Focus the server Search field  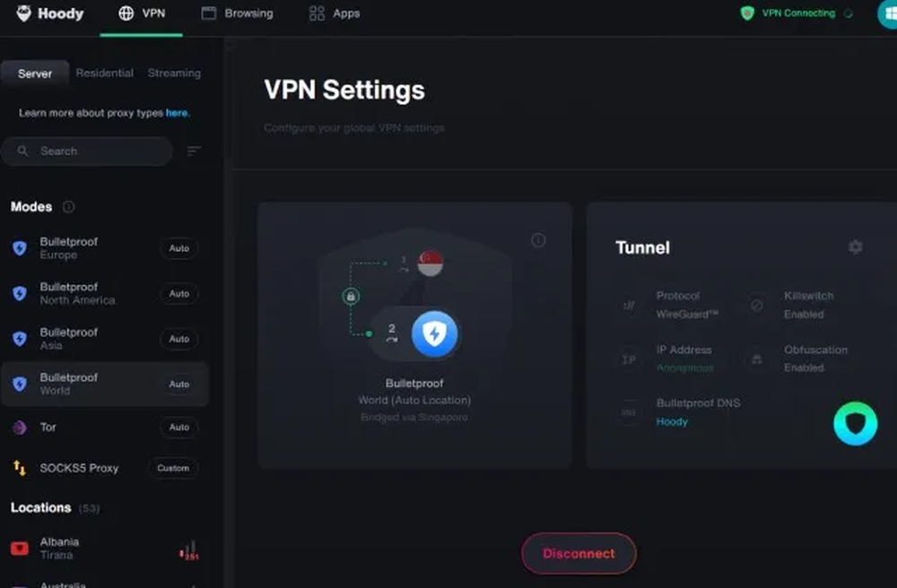click(x=87, y=151)
